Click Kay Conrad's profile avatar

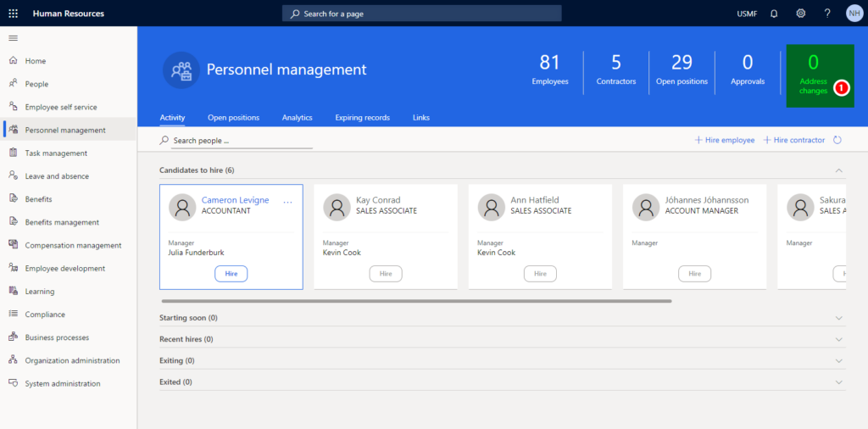337,208
